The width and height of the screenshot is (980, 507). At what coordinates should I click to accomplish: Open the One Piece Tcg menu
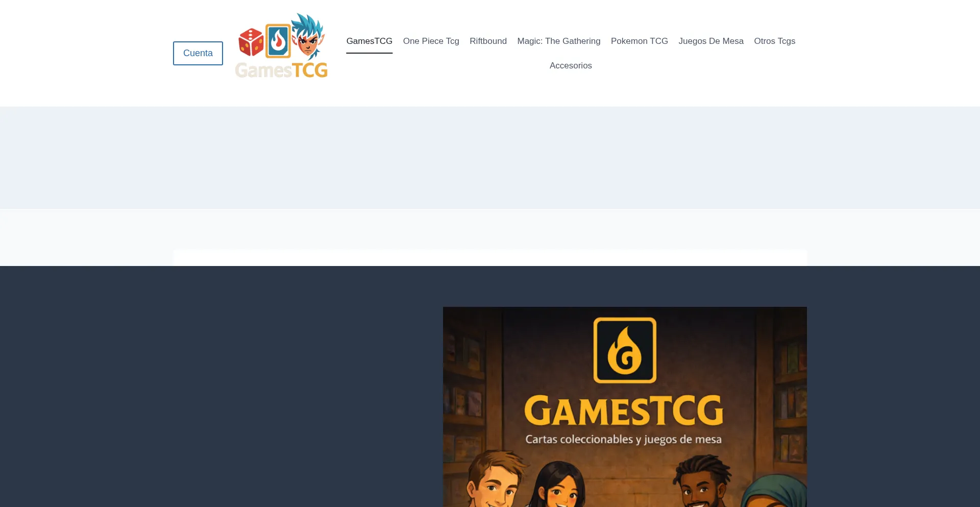pos(431,41)
